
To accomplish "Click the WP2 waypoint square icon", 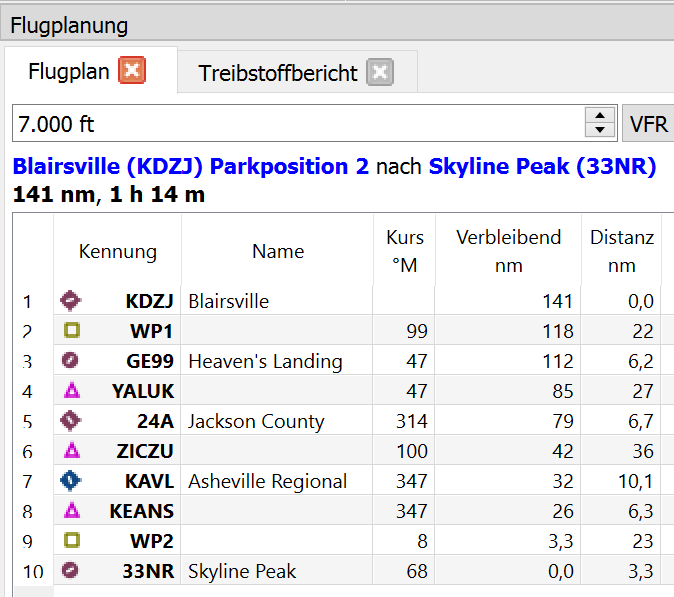I will 72,540.
